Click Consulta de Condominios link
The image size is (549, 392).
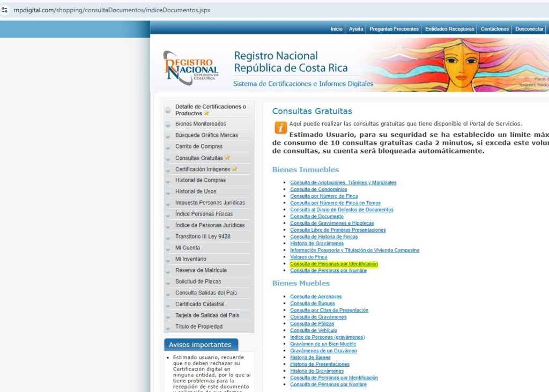[318, 189]
